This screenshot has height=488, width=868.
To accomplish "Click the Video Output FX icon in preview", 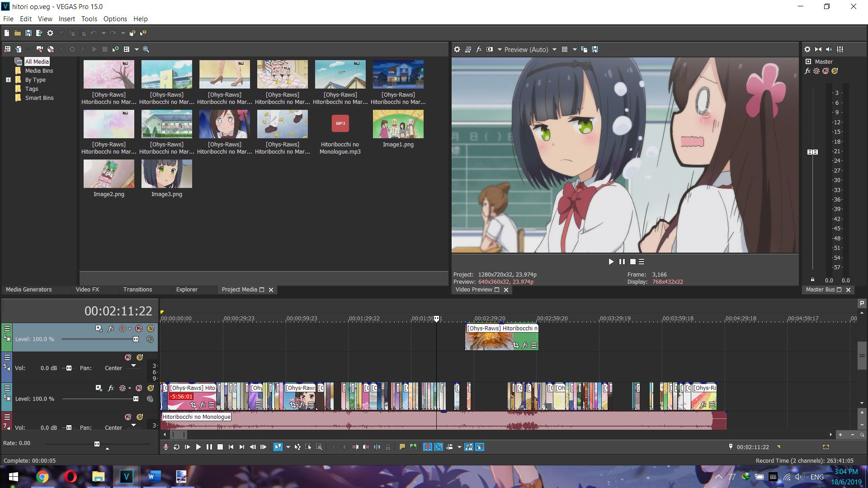I will click(x=479, y=49).
